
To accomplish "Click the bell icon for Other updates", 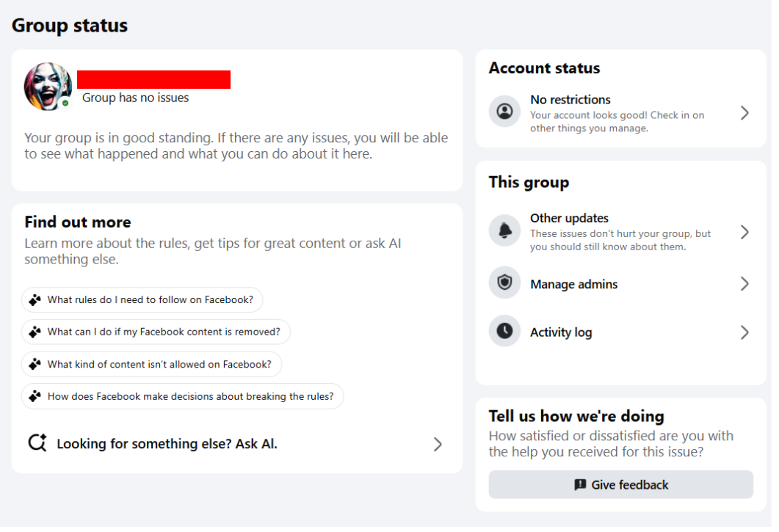I will [504, 231].
